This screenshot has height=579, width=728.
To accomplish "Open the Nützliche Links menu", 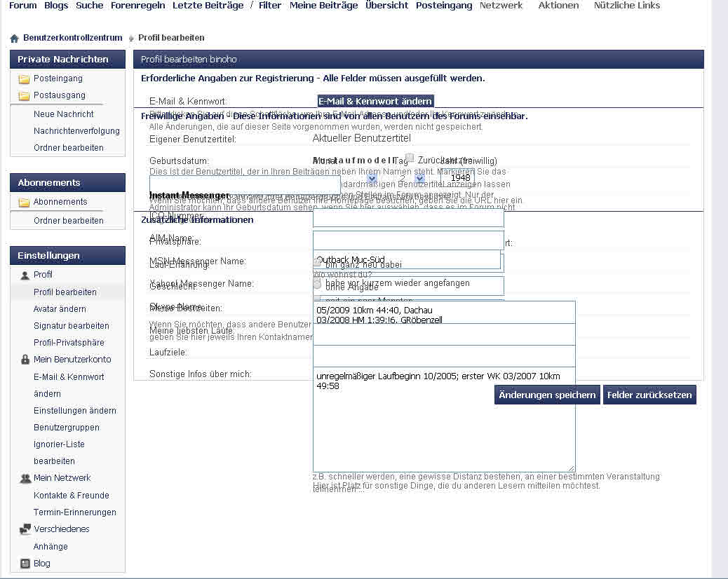I will (626, 6).
